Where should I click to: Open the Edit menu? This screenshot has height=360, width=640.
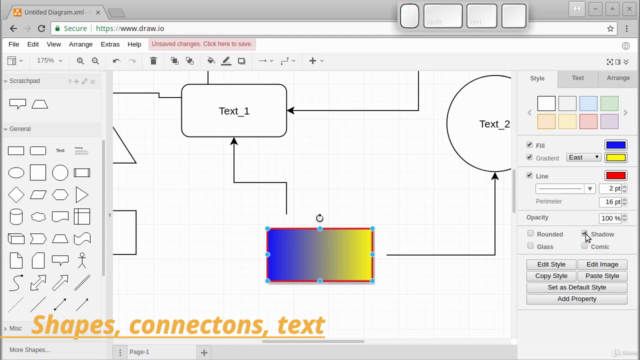pos(33,44)
